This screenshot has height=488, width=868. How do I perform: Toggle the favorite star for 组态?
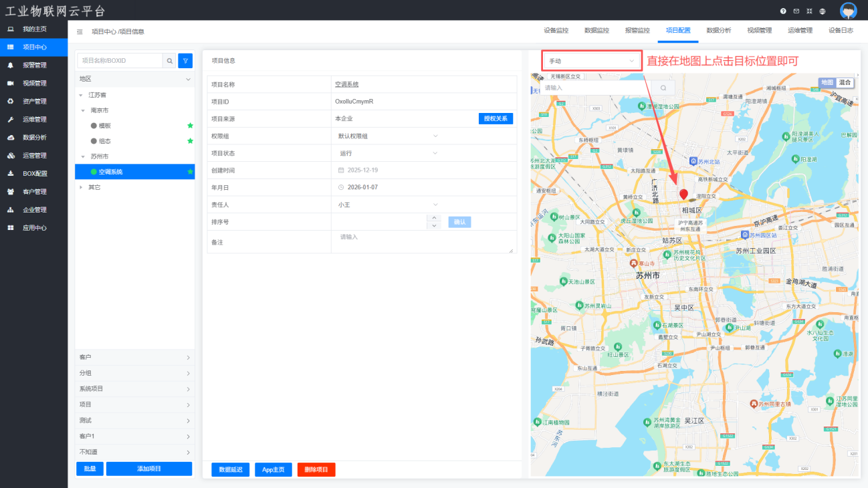point(190,141)
